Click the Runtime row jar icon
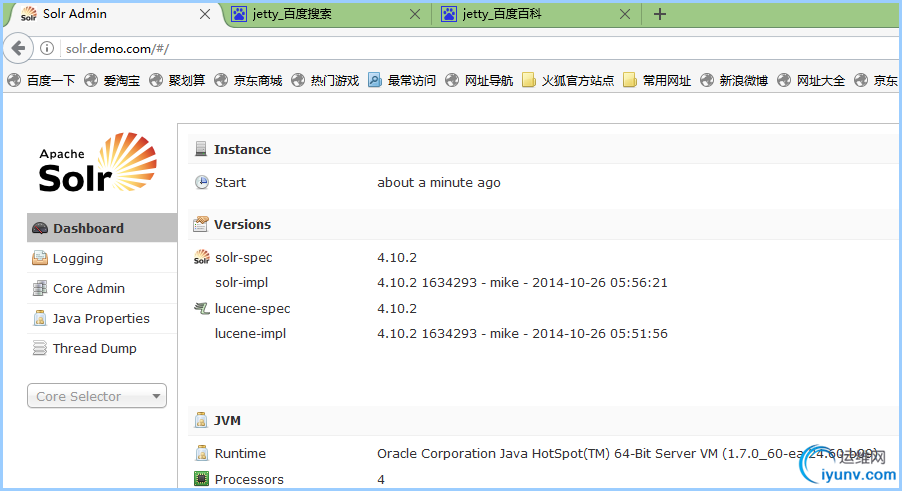 coord(201,453)
